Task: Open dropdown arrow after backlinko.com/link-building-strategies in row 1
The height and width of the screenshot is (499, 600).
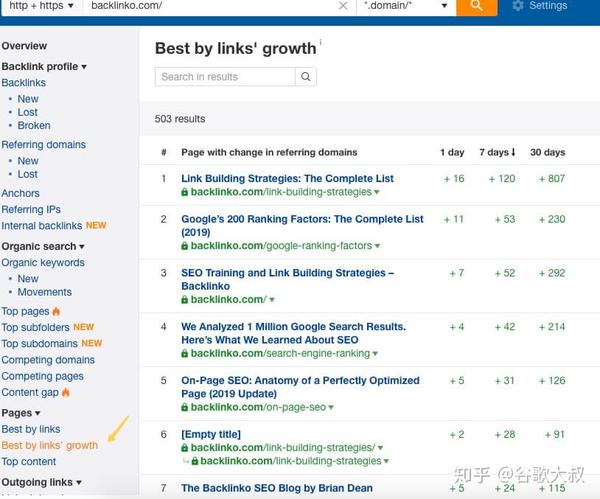Action: point(377,192)
